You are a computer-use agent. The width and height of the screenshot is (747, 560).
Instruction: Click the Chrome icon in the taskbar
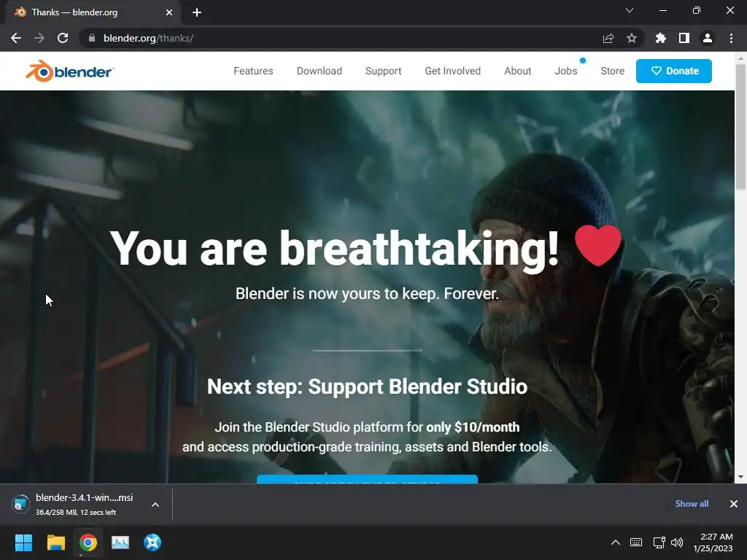(x=88, y=542)
